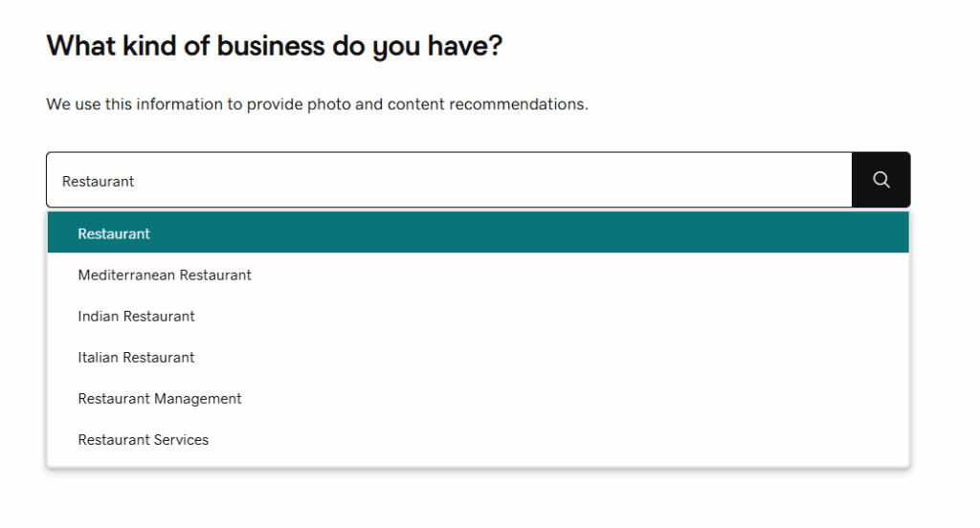Click the magnifying glass search icon
980x528 pixels.
pos(881,180)
